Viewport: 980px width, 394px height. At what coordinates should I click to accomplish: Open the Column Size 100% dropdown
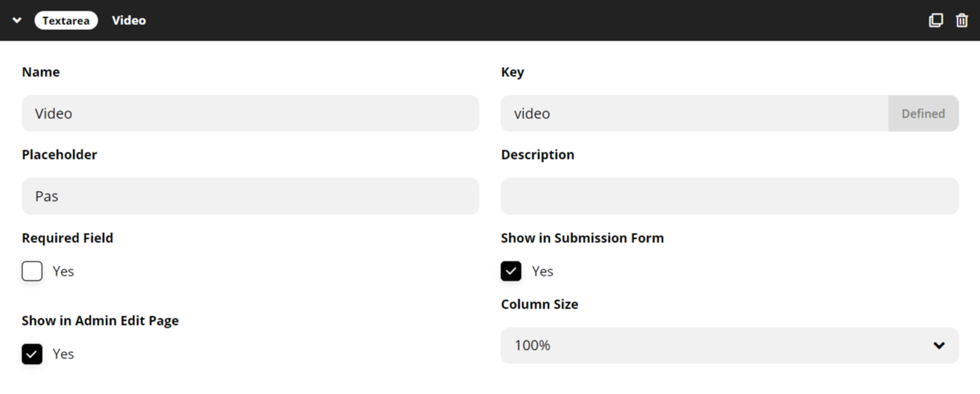pos(730,346)
